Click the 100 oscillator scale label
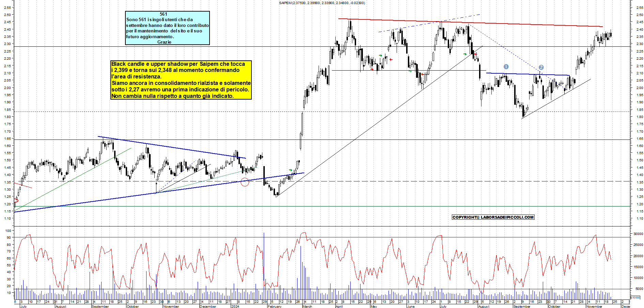This screenshot has height=308, width=644. 8,231
